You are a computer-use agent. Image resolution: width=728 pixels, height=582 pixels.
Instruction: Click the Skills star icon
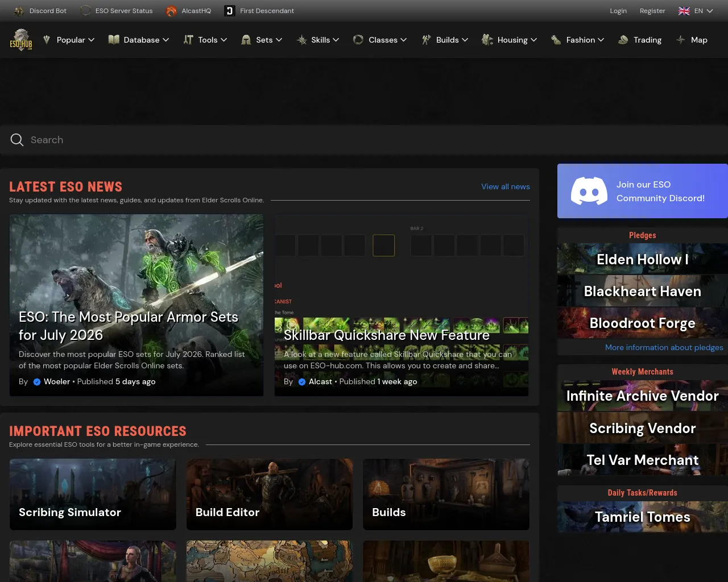301,40
